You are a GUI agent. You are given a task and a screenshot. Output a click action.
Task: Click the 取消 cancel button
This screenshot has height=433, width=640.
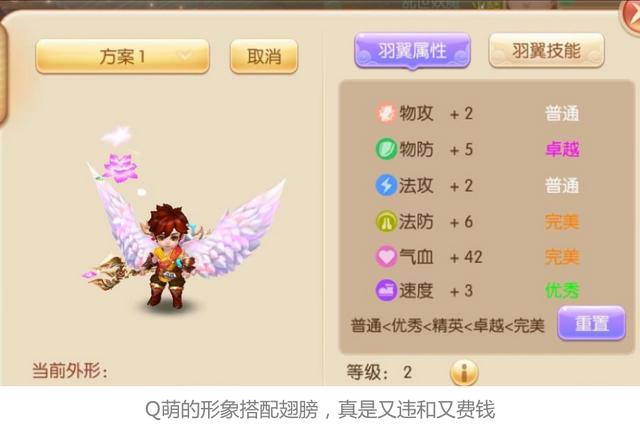click(x=264, y=56)
